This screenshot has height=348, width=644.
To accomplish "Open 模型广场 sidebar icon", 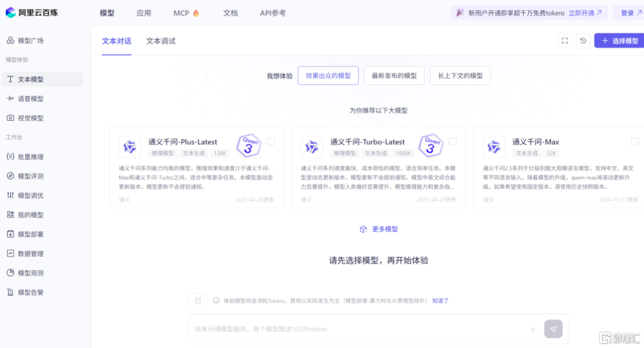I will point(10,41).
